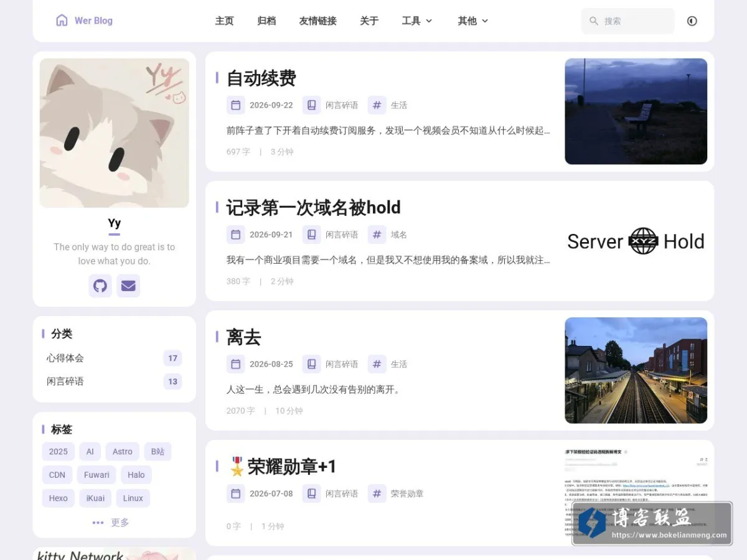Click calendar icon beside 2026-07-08

pos(236,493)
